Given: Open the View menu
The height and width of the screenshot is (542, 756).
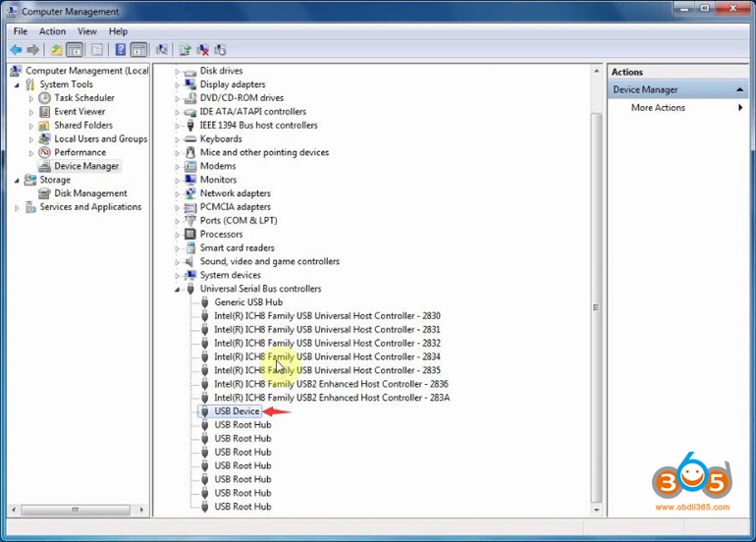Looking at the screenshot, I should (x=86, y=31).
